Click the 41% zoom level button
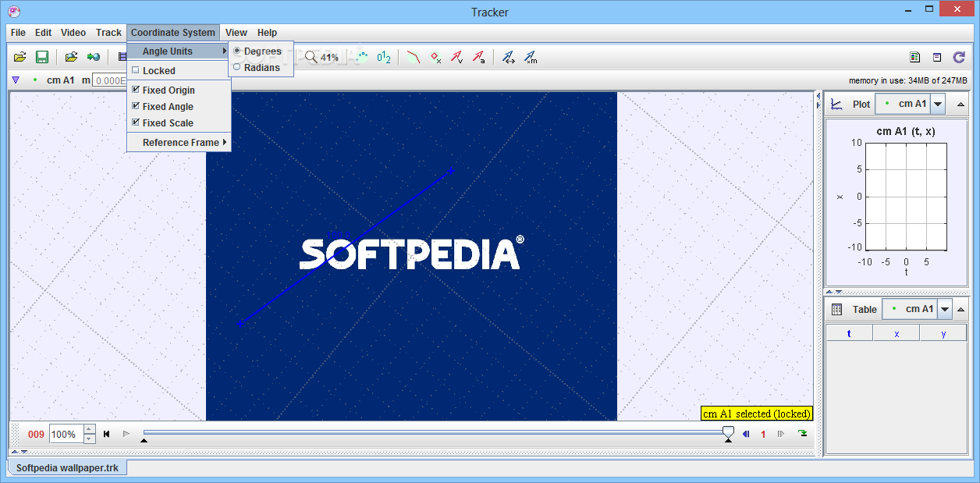The width and height of the screenshot is (980, 483). click(x=329, y=57)
